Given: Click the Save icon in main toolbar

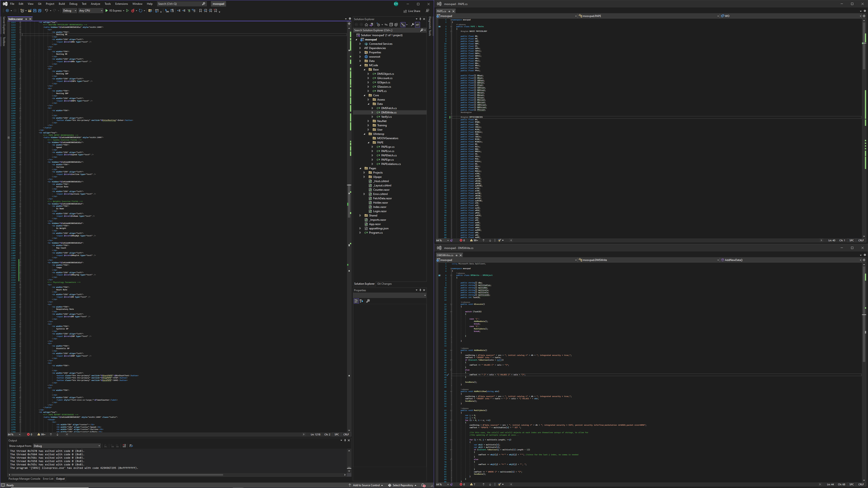Looking at the screenshot, I should (x=35, y=11).
